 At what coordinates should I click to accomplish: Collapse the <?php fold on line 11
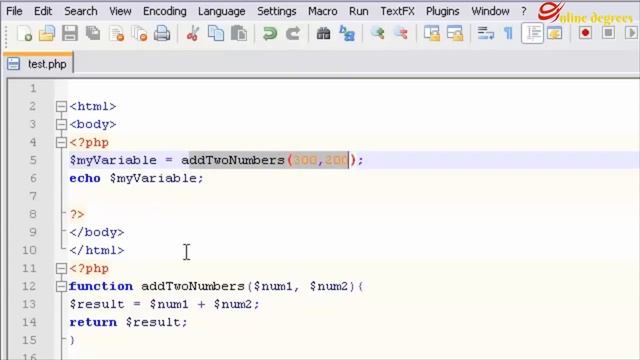pos(61,269)
